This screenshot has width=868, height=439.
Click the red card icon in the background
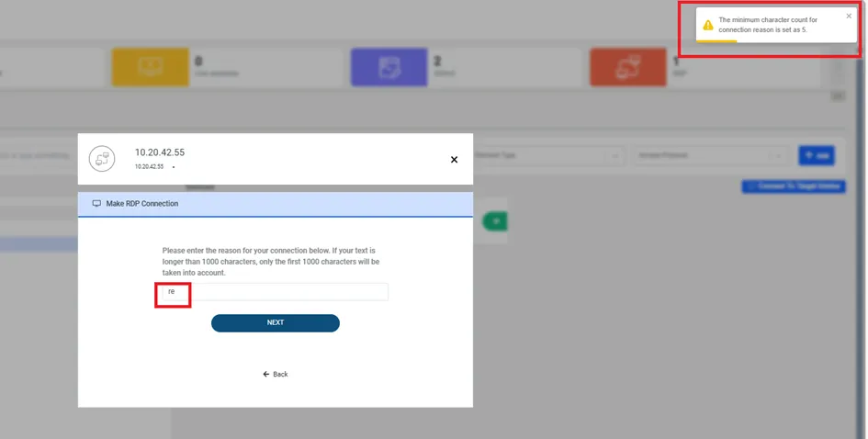(x=628, y=67)
